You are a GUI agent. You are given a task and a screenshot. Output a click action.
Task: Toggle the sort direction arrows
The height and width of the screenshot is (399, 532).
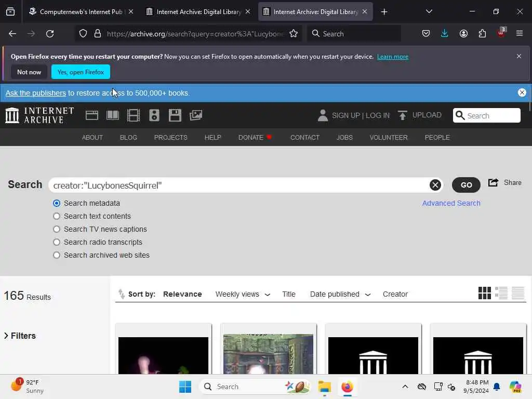coord(121,294)
